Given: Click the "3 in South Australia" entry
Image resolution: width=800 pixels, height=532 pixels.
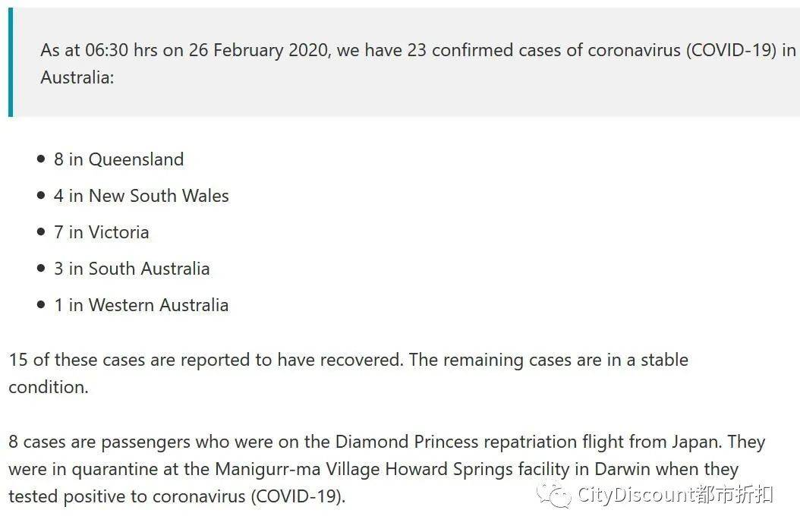Looking at the screenshot, I should [x=131, y=269].
